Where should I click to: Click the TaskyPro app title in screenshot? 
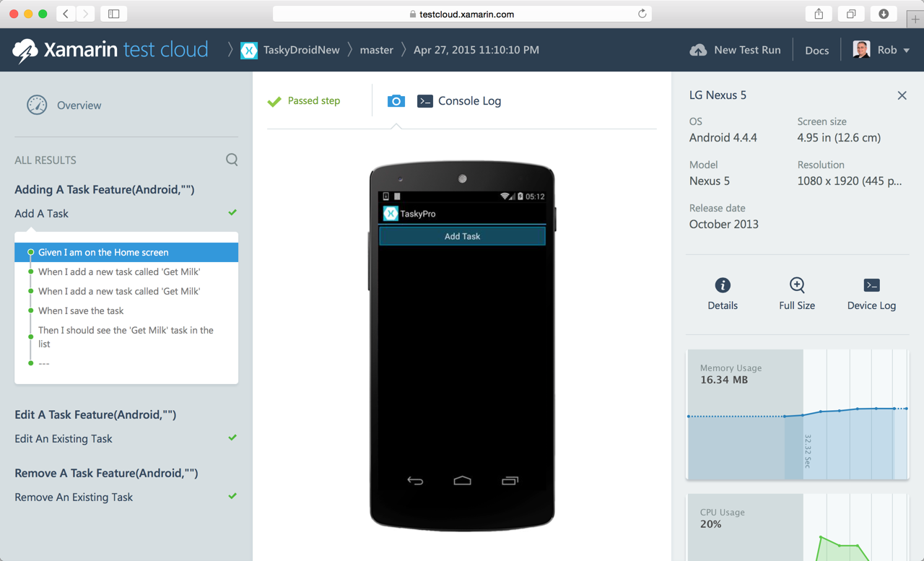(x=418, y=214)
